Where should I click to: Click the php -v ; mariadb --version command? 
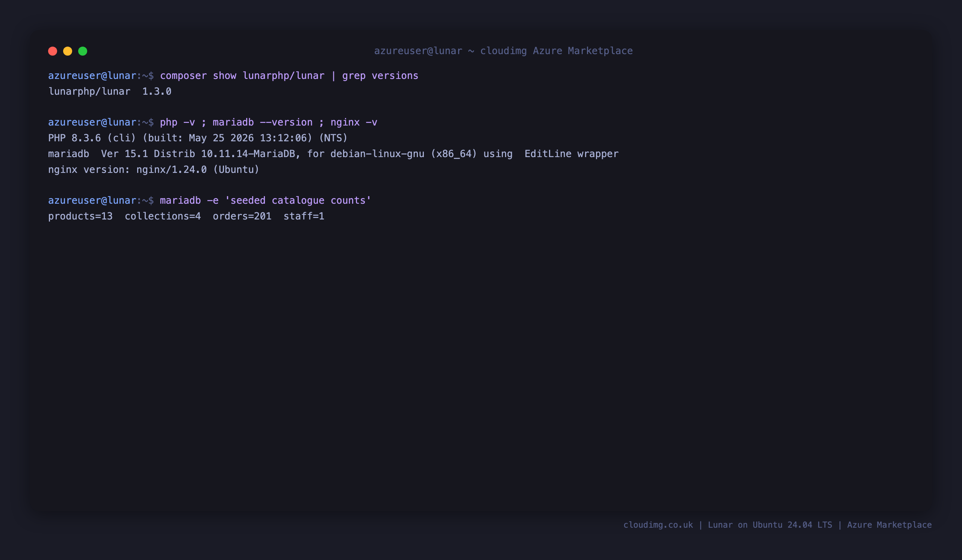[268, 123]
